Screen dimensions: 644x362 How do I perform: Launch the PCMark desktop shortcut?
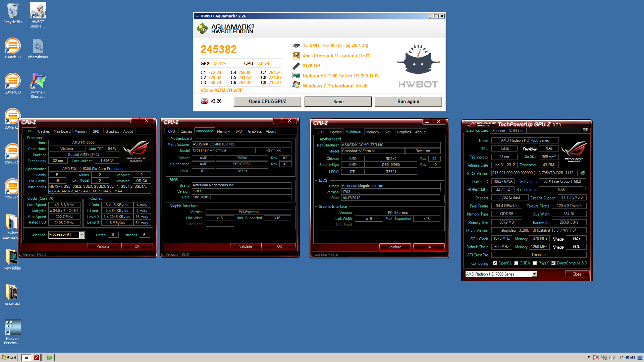11,189
